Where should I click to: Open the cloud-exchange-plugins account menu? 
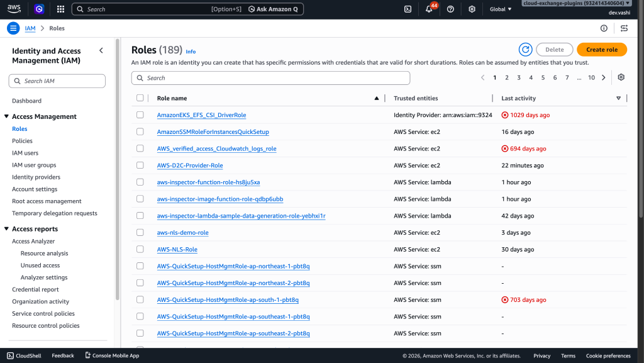[x=576, y=3]
